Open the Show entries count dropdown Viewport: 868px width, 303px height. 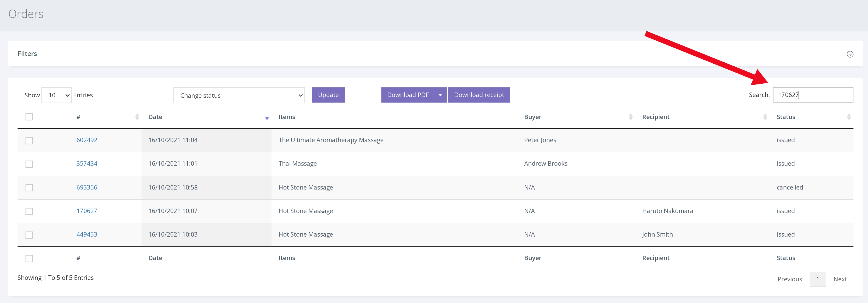point(57,95)
